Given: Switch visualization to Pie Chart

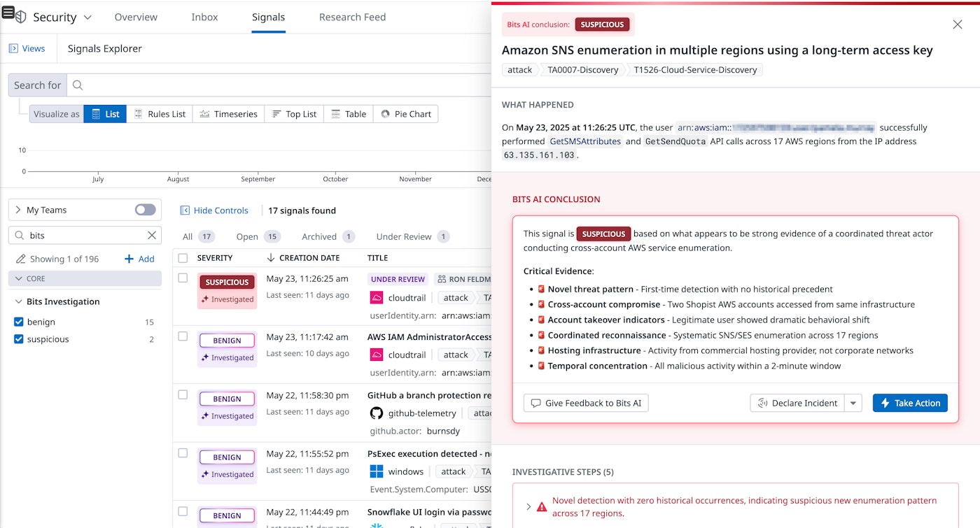Looking at the screenshot, I should click(406, 114).
